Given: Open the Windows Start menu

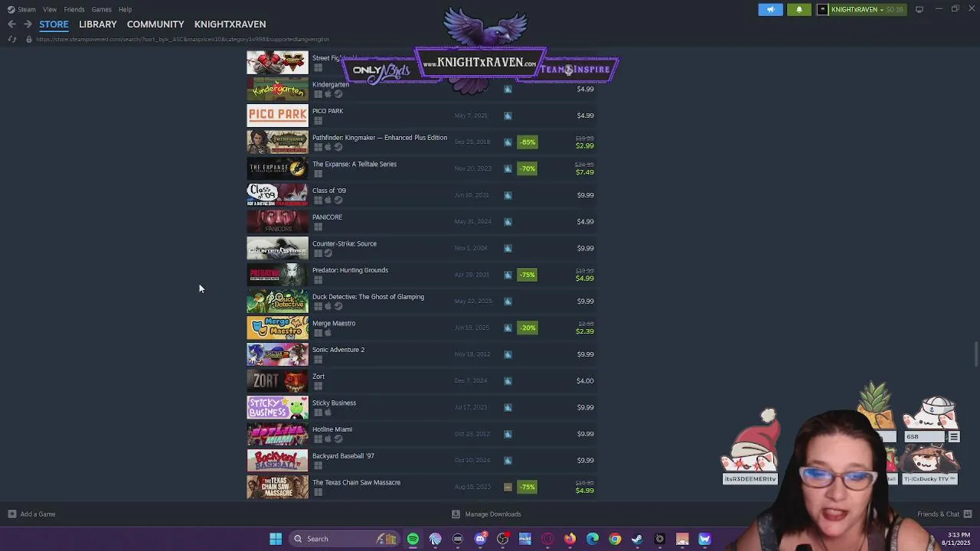Looking at the screenshot, I should tap(276, 539).
